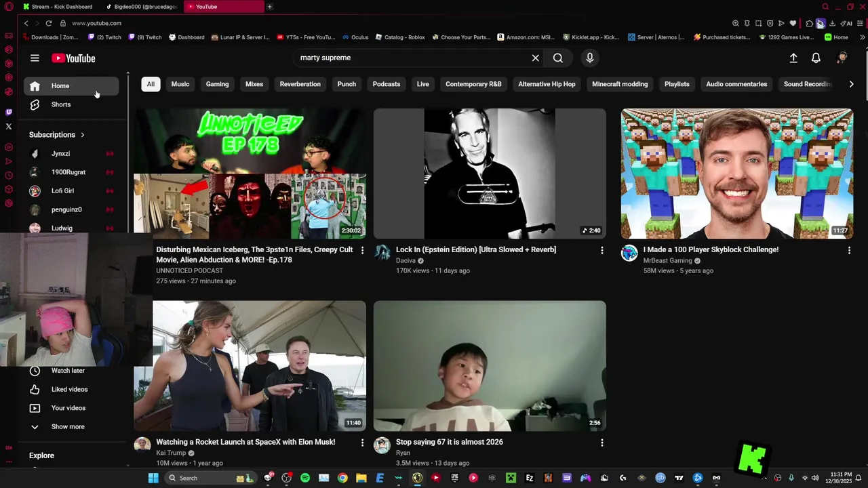Open Spotify from the taskbar
This screenshot has height=488, width=868.
click(x=305, y=478)
